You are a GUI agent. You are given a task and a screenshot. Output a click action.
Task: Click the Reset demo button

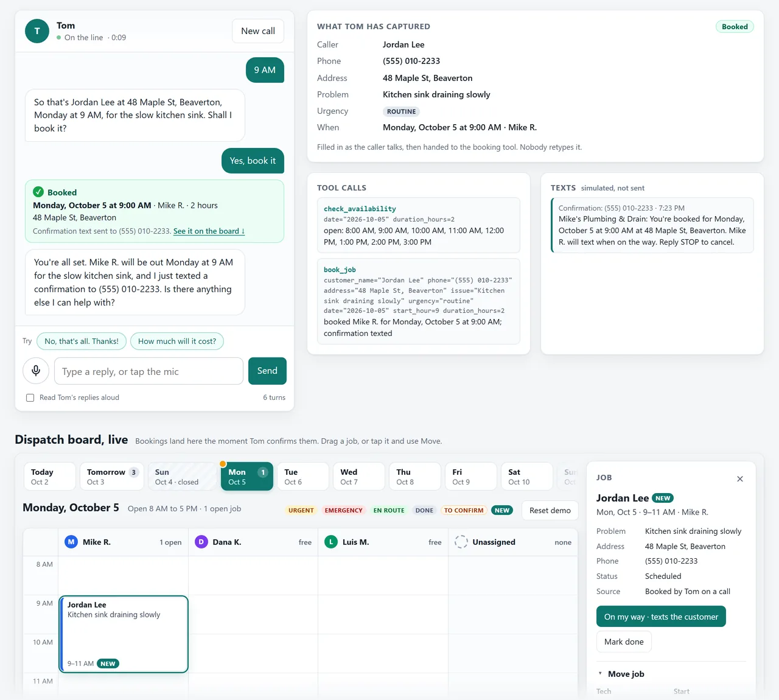(x=550, y=511)
